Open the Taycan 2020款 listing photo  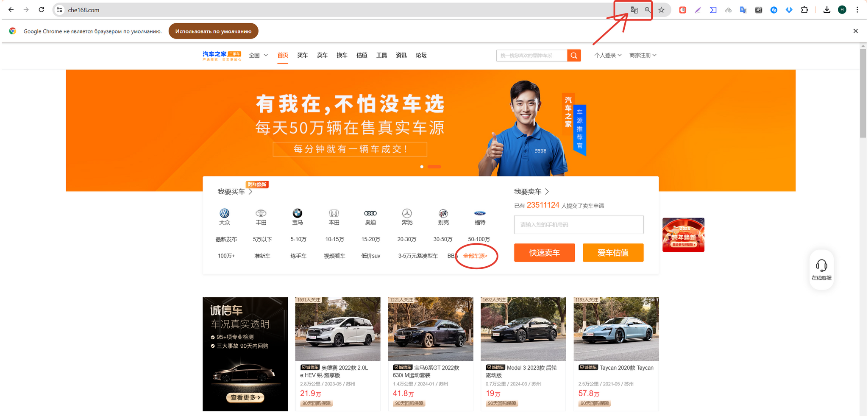coord(616,329)
